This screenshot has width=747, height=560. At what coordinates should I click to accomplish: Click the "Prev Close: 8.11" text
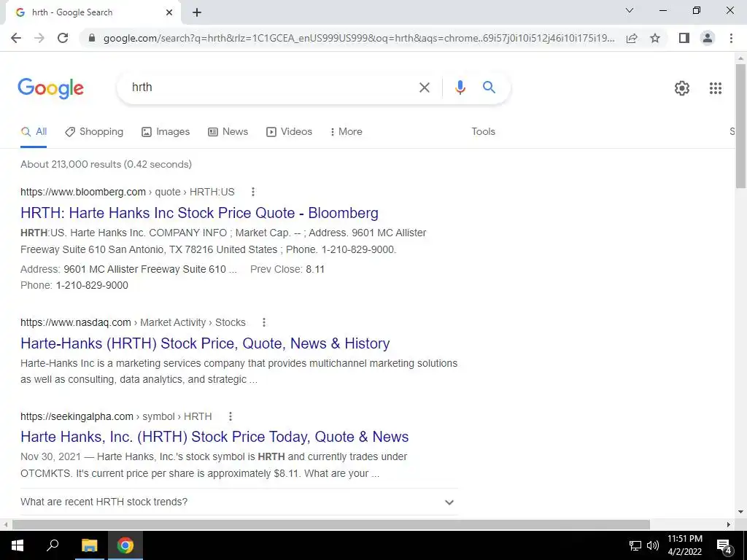[287, 270]
